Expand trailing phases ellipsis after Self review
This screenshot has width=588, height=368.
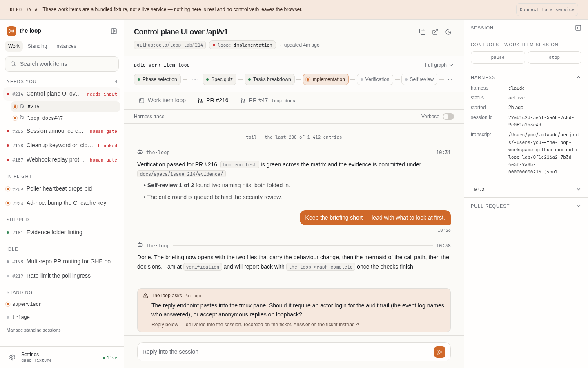pyautogui.click(x=450, y=79)
